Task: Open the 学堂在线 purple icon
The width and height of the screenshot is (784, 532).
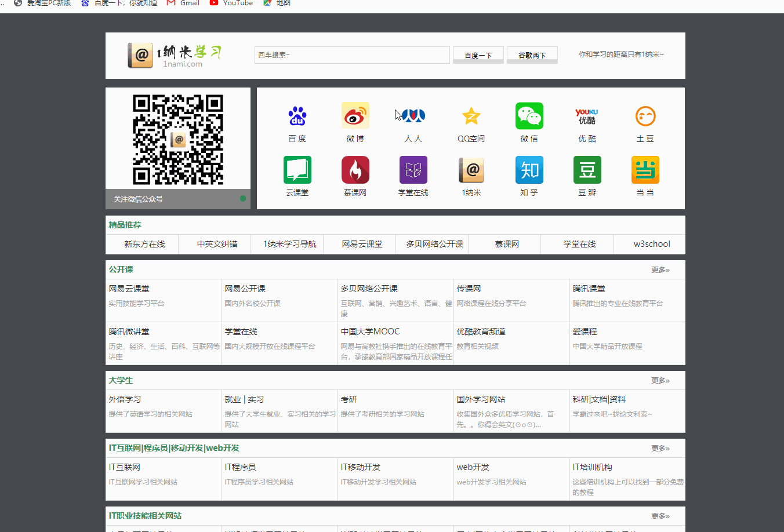Action: 413,170
